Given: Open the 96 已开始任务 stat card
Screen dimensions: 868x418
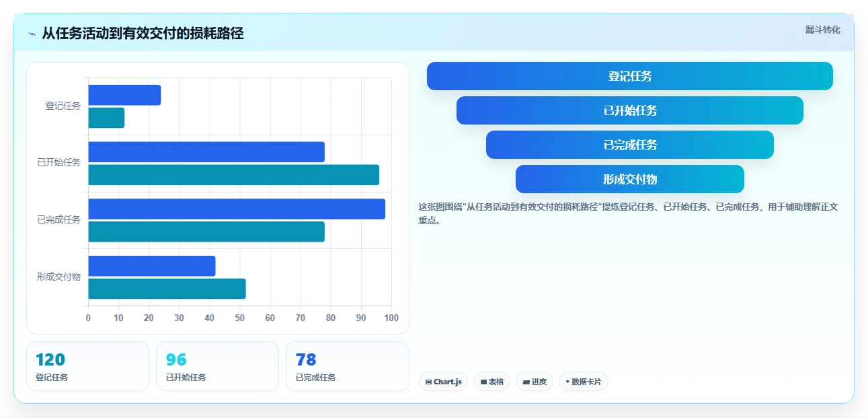Looking at the screenshot, I should [217, 366].
